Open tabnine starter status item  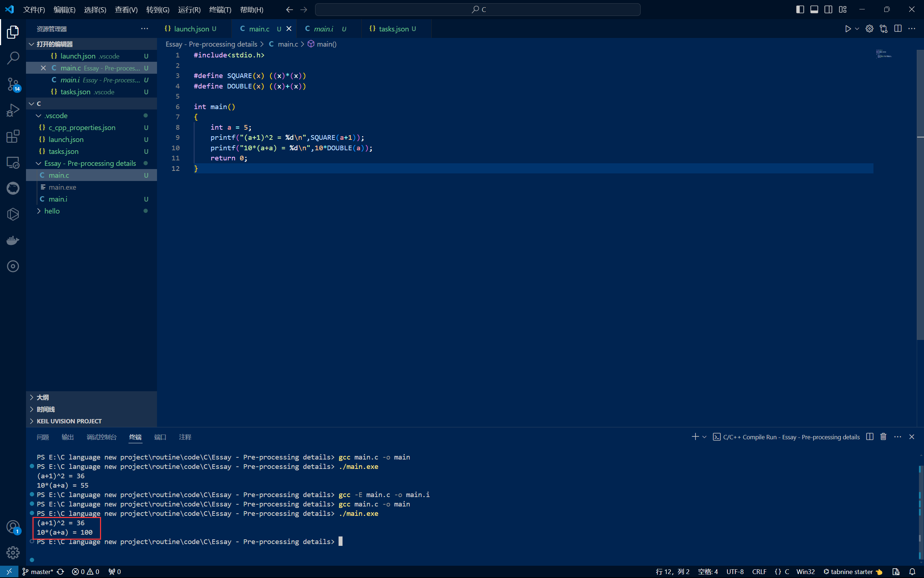[x=853, y=571]
